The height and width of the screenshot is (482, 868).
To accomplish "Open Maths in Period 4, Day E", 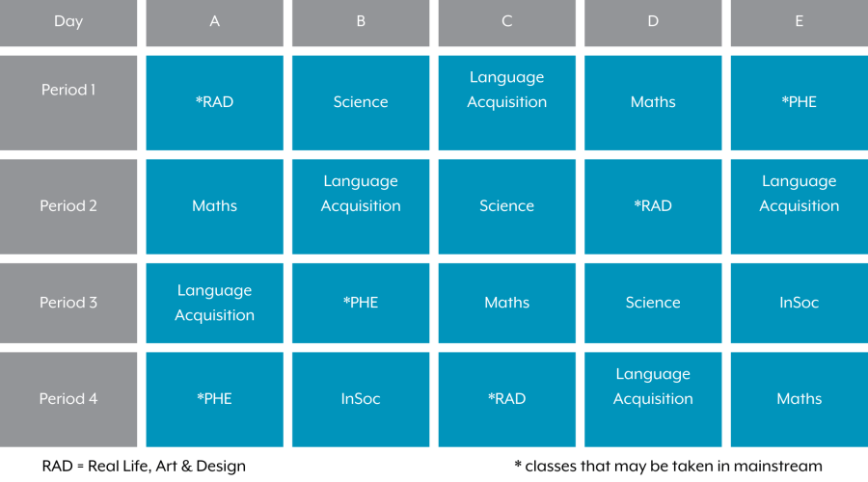I will 800,399.
